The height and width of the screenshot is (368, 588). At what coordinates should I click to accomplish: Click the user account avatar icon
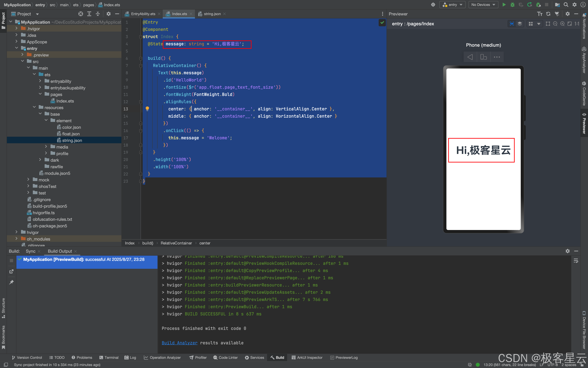583,5
